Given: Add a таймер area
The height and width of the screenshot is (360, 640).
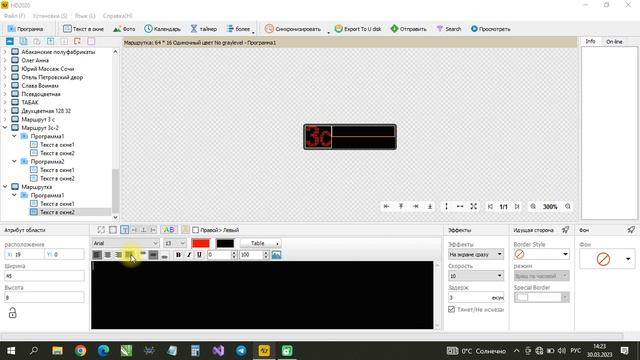Looking at the screenshot, I should click(x=203, y=29).
